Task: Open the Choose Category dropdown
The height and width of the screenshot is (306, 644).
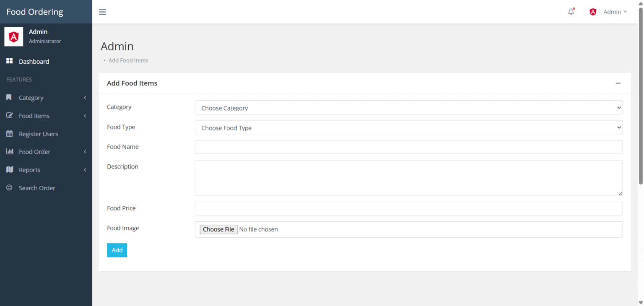Action: [408, 107]
